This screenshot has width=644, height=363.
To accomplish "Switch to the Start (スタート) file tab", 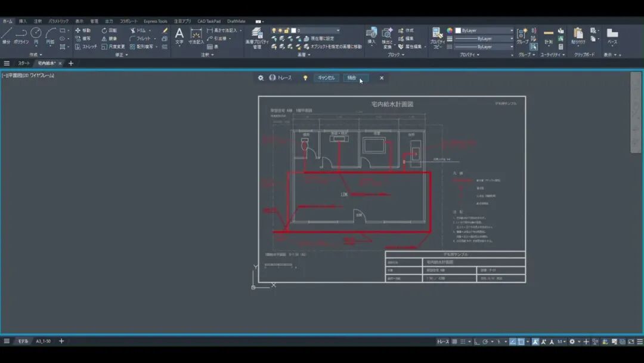I will [x=24, y=63].
